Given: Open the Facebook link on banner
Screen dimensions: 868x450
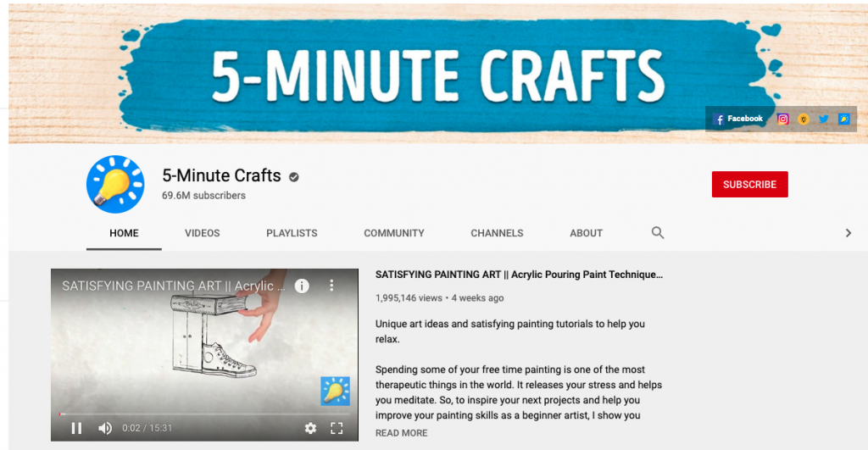Looking at the screenshot, I should pos(738,119).
